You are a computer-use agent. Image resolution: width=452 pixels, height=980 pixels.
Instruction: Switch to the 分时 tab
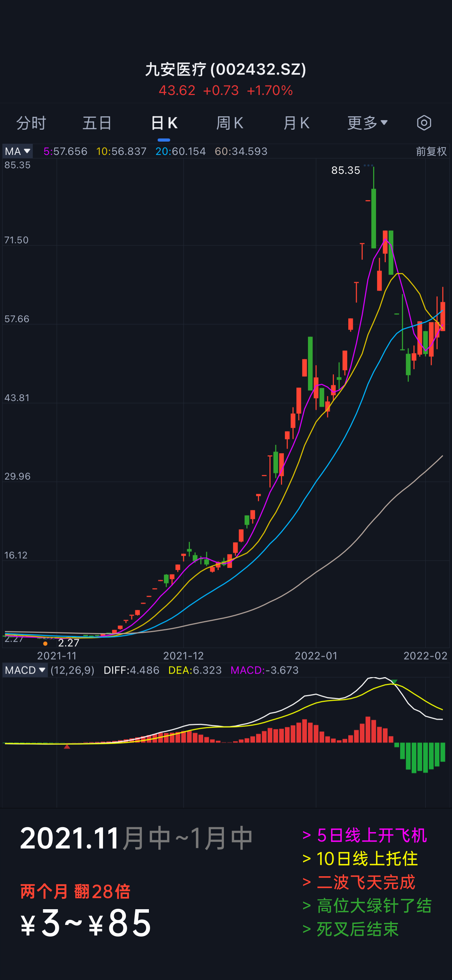[31, 123]
